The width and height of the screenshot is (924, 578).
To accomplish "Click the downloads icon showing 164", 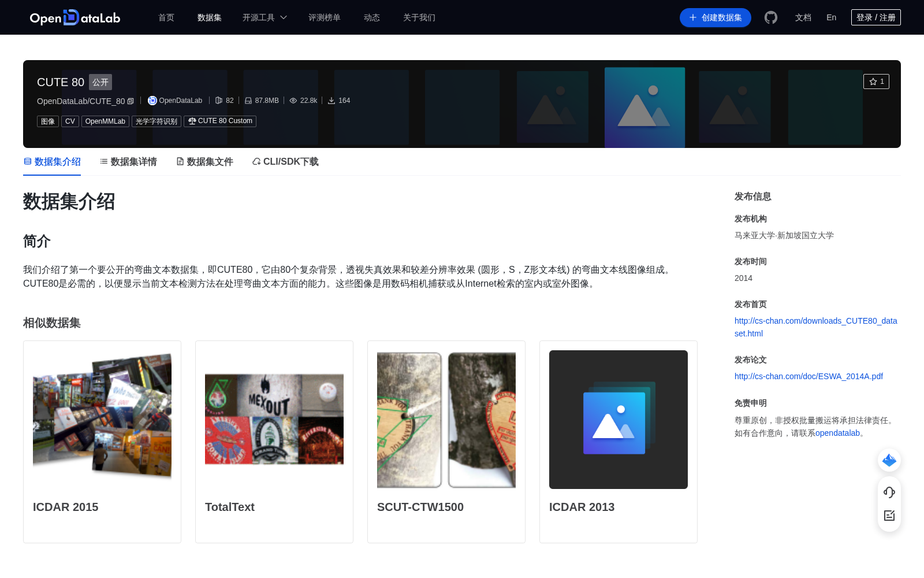I will pos(331,101).
